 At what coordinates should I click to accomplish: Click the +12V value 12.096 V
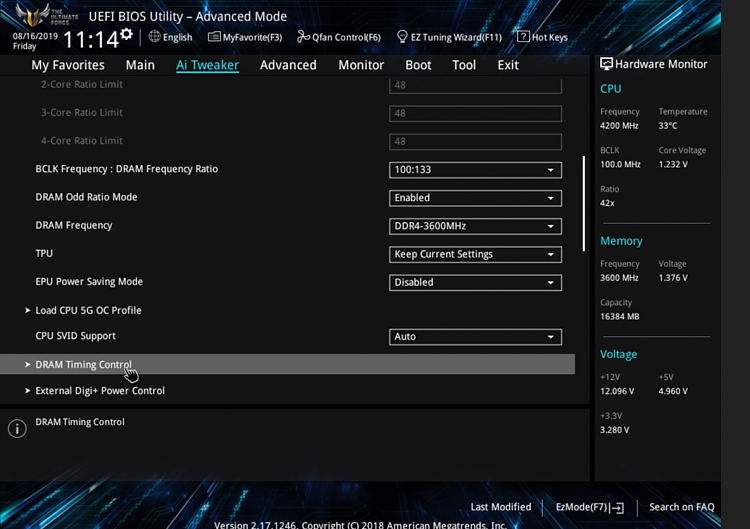tap(617, 391)
